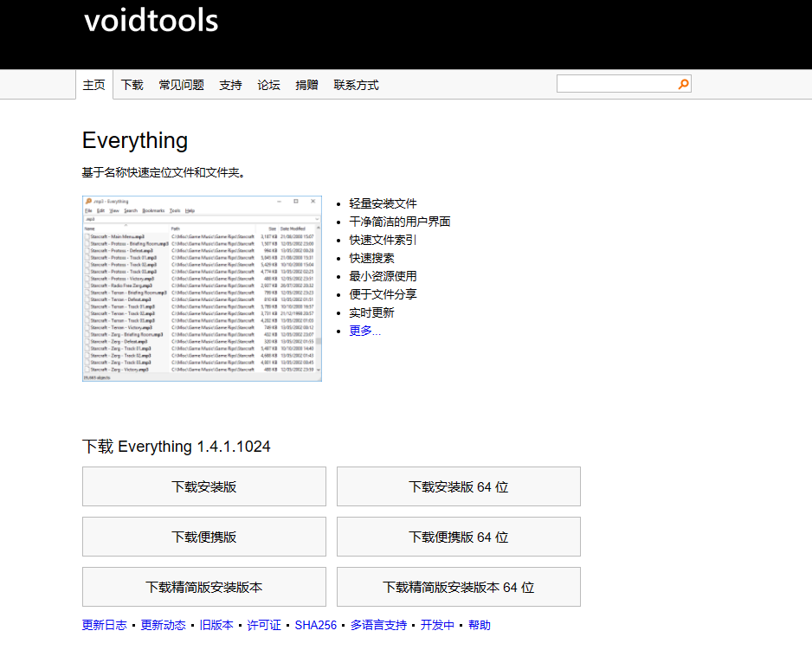Screen dimensions: 812x650
Task: Select 支持 in the navigation bar
Action: (230, 85)
